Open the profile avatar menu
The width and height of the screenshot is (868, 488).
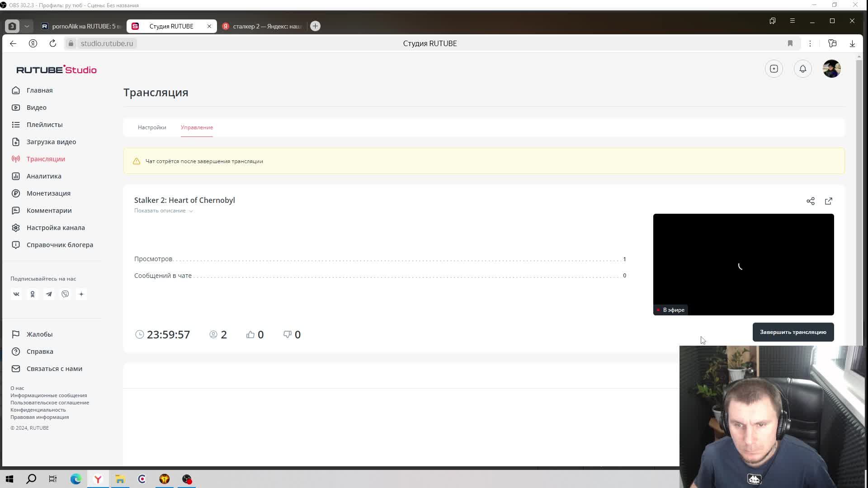pyautogui.click(x=832, y=69)
